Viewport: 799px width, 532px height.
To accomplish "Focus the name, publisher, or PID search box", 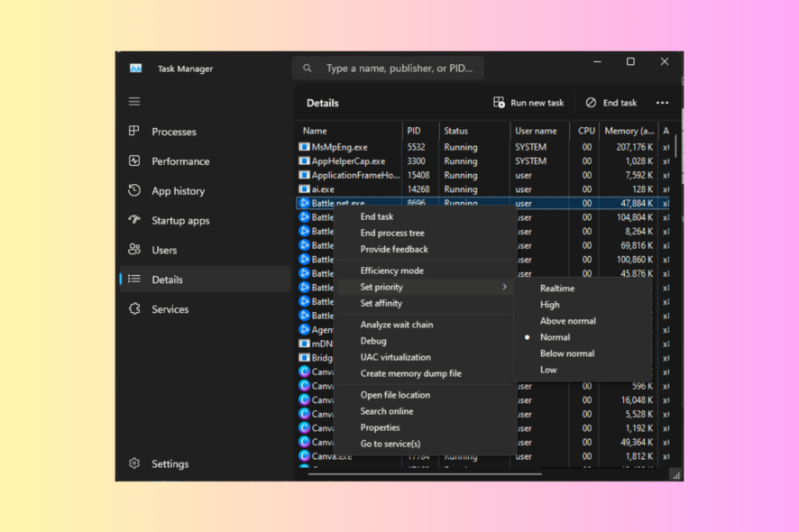I will [x=388, y=68].
